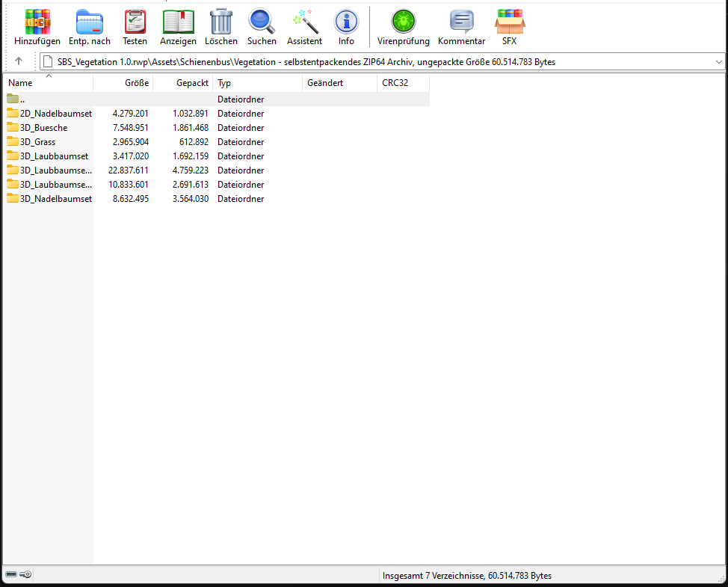Sort by Geändert column header
The width and height of the screenshot is (728, 587).
[x=340, y=83]
